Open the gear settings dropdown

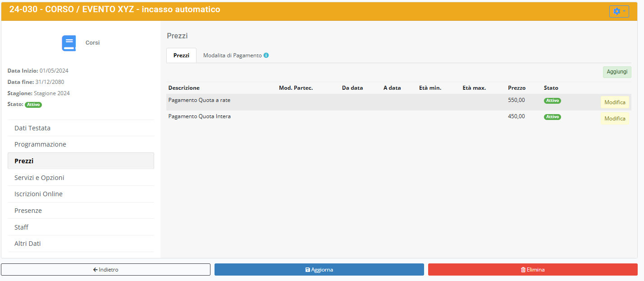point(619,11)
